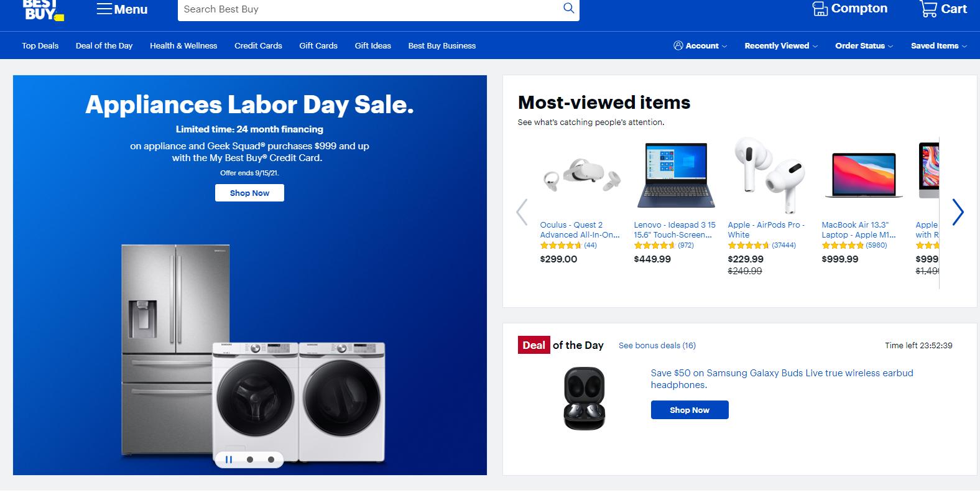
Task: Open the hamburger Menu icon
Action: point(104,9)
